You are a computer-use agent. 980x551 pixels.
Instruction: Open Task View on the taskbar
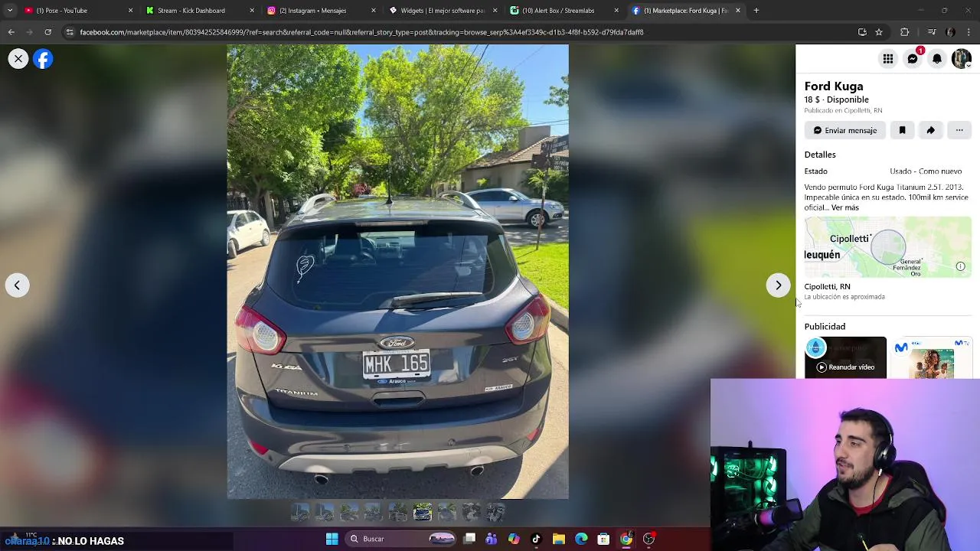pyautogui.click(x=469, y=539)
